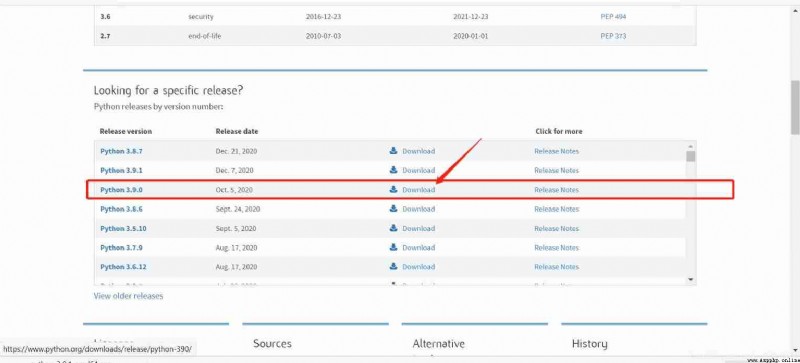Click the View older releases link
This screenshot has height=363, width=800.
[129, 296]
